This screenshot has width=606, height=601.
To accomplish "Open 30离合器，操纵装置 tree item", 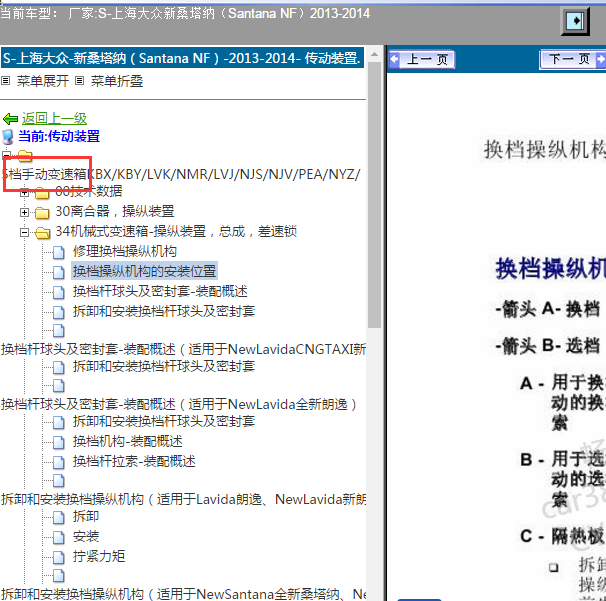I will point(115,211).
